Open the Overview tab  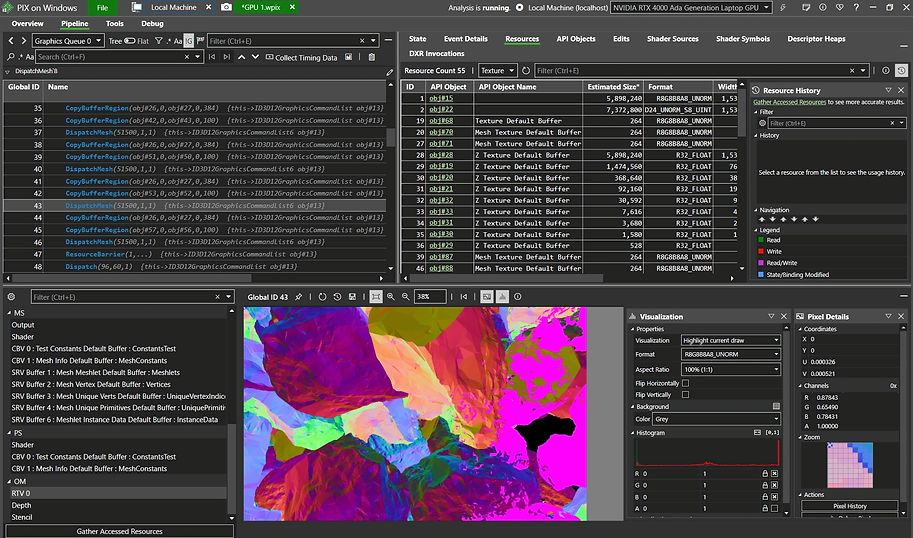[27, 24]
